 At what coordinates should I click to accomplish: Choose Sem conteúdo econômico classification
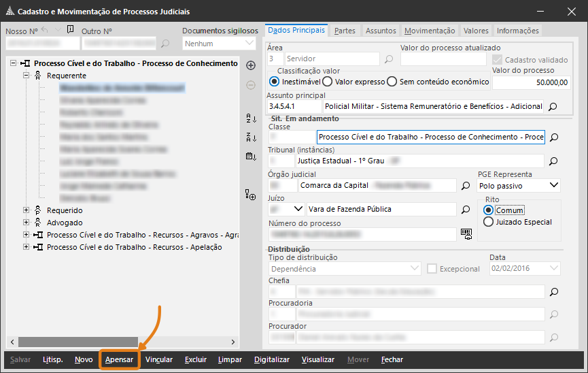tap(392, 82)
